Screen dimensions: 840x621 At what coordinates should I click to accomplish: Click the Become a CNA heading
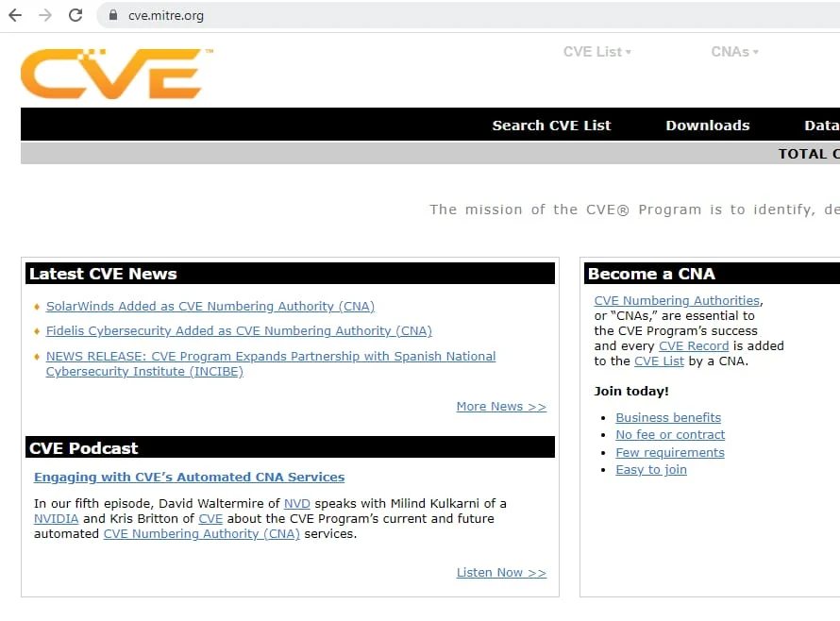pyautogui.click(x=651, y=274)
